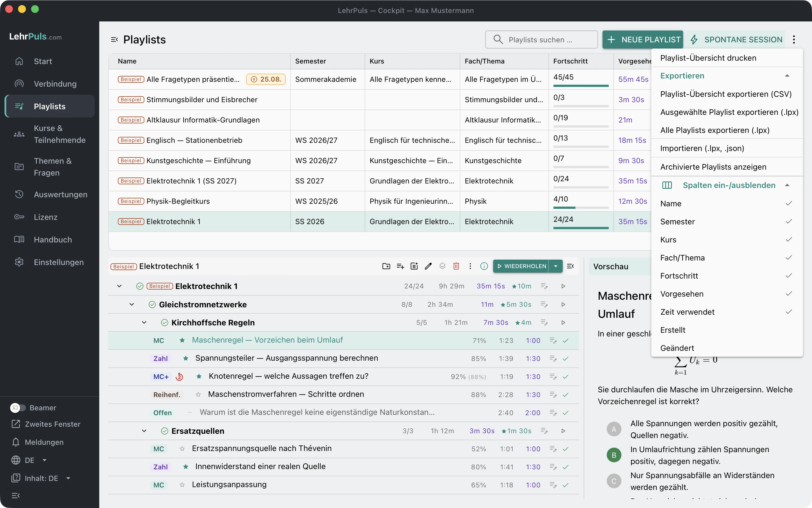
Task: Collapse the detail panel right of WIEDERHOLEN
Action: [x=570, y=266]
